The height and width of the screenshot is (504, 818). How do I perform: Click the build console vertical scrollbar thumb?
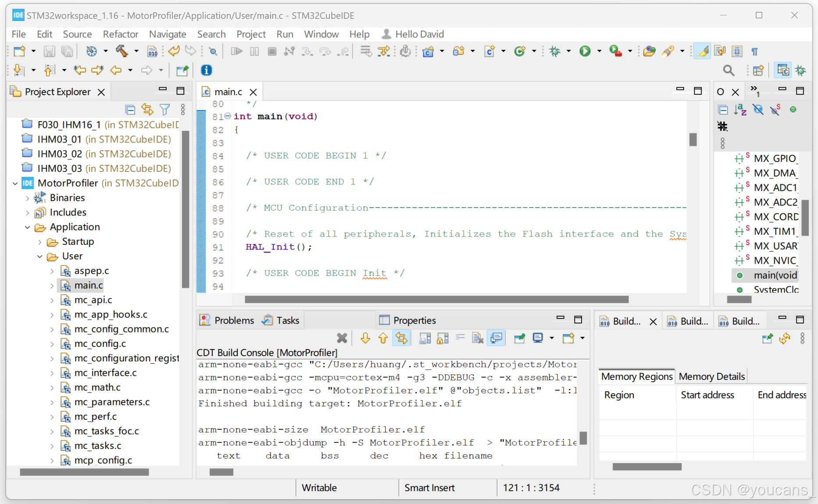tap(583, 438)
